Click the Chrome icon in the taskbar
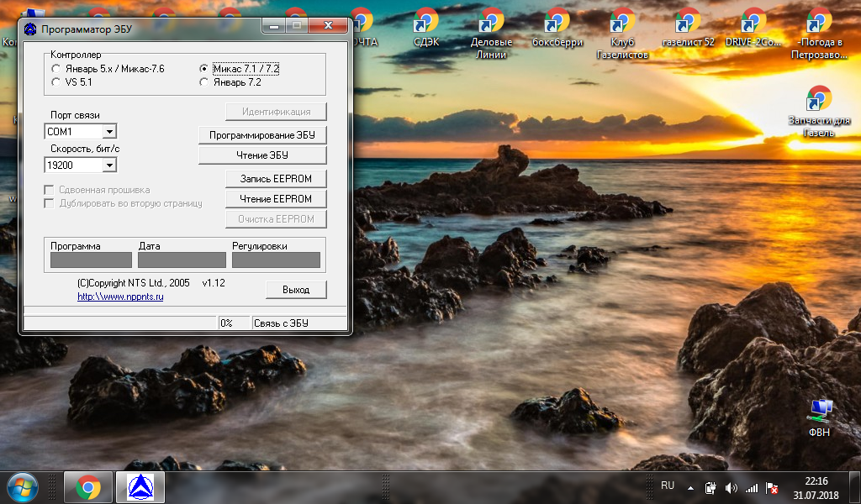 point(88,486)
